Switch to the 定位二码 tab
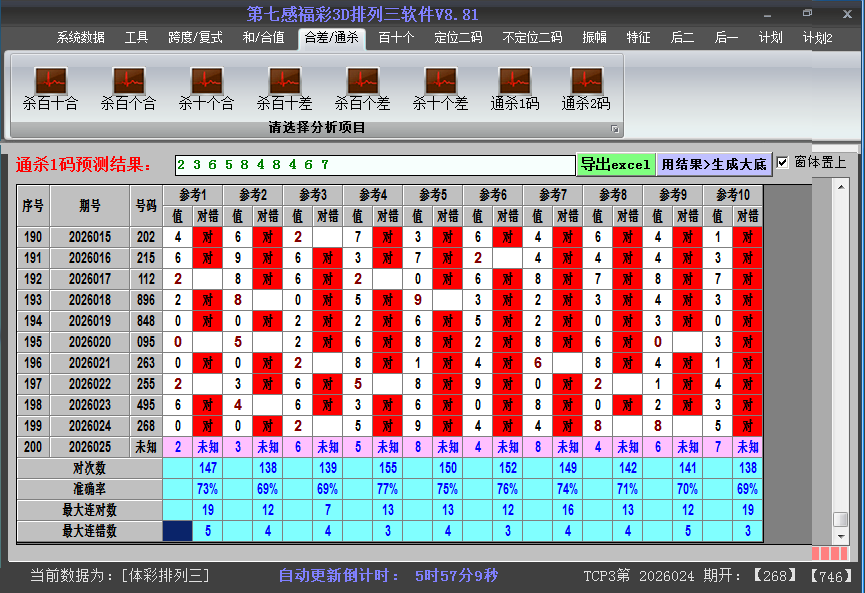The height and width of the screenshot is (593, 865). [x=459, y=37]
